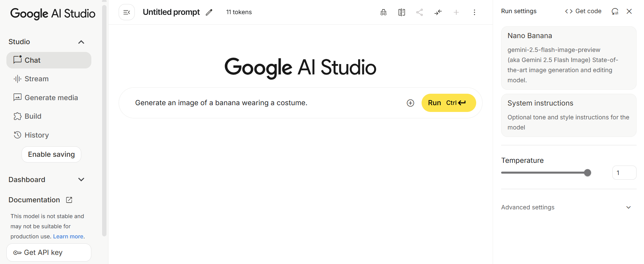Image resolution: width=644 pixels, height=264 pixels.
Task: Collapse the Studio section chevron
Action: tap(81, 42)
